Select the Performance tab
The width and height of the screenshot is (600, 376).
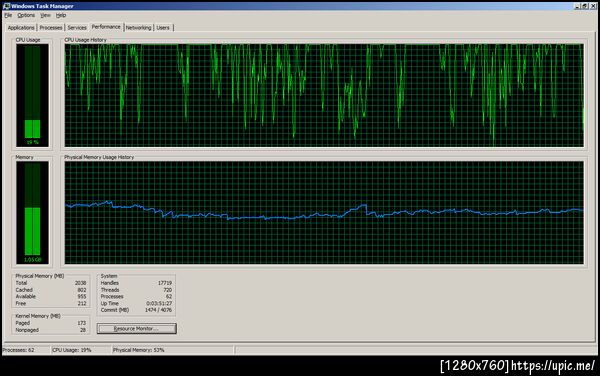(106, 27)
